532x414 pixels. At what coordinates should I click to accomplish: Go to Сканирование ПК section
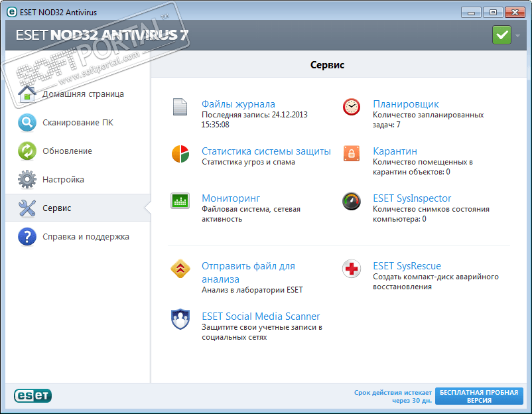coord(78,123)
